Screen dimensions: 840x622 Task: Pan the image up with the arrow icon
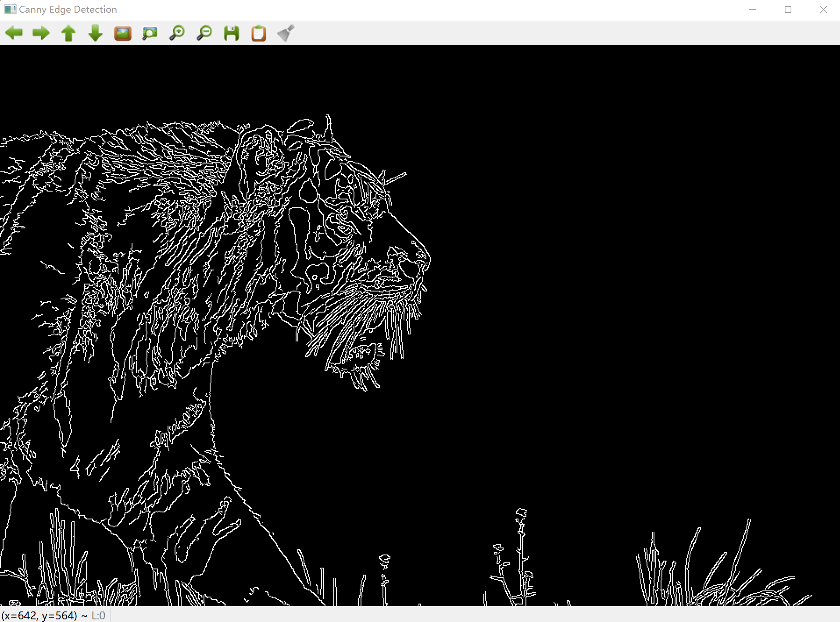point(68,33)
